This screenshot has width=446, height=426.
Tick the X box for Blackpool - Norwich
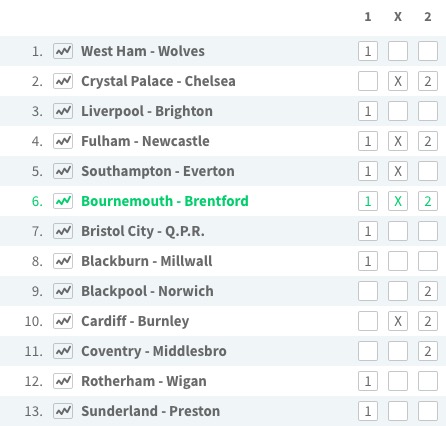[398, 291]
